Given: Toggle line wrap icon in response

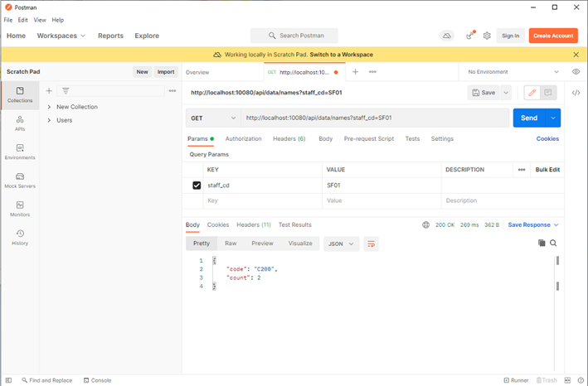Looking at the screenshot, I should pos(371,244).
